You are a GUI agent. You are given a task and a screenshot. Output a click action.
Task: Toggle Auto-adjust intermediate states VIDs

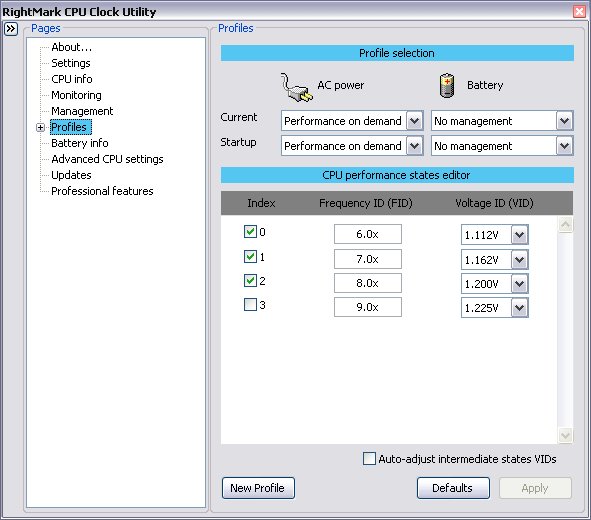coord(369,459)
